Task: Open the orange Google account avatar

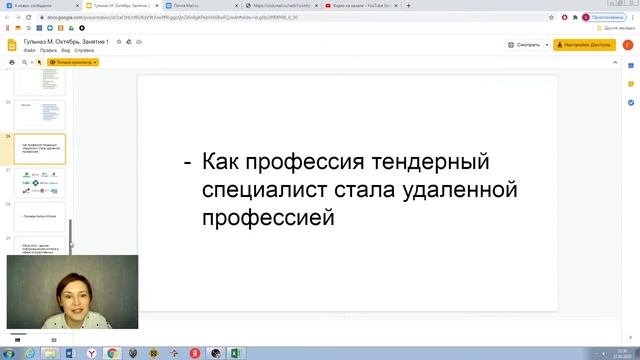Action: pyautogui.click(x=628, y=45)
